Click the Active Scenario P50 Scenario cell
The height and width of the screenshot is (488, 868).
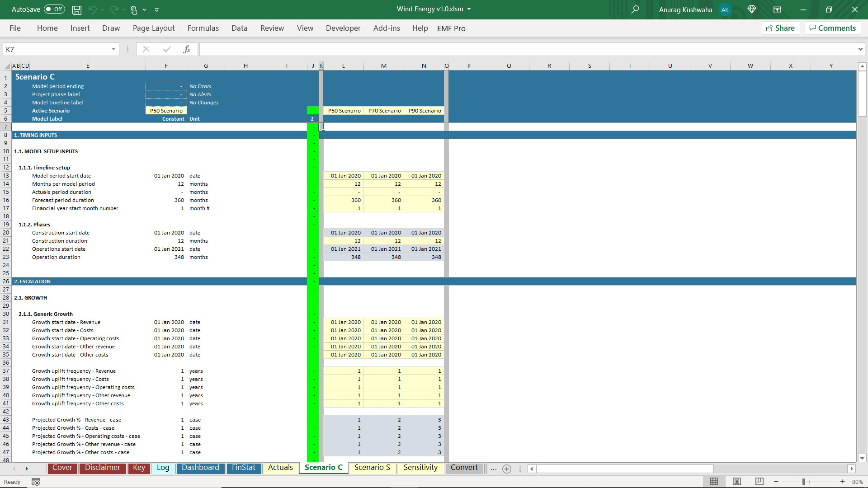tap(166, 111)
